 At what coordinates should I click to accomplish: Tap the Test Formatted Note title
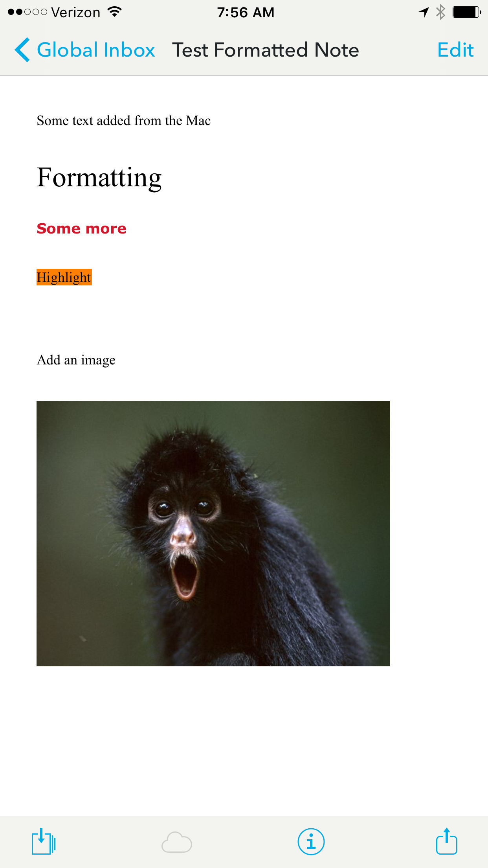[x=266, y=50]
